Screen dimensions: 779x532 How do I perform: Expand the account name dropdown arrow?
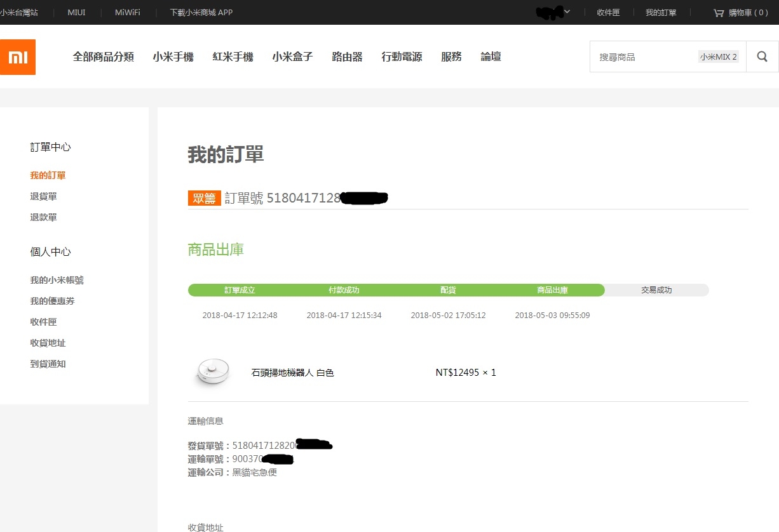567,12
